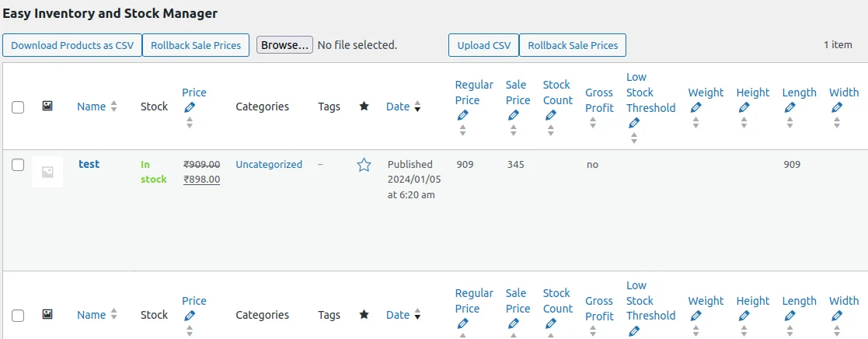The height and width of the screenshot is (339, 868).
Task: Click the Upload CSV button
Action: tap(483, 45)
